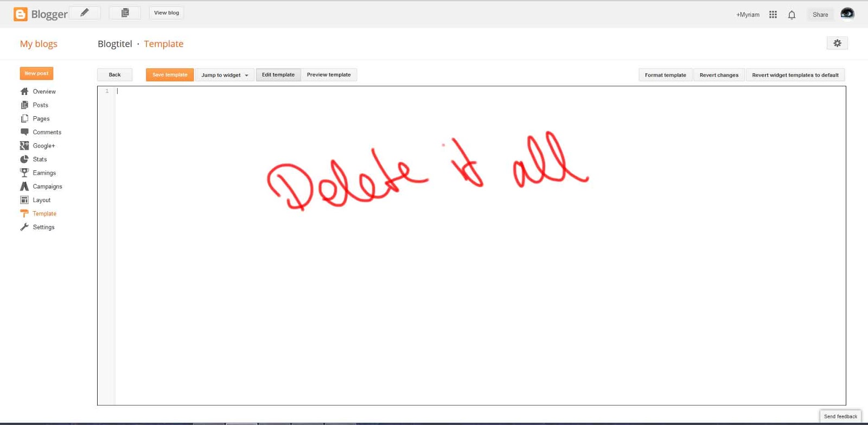Click the Comments speech bubble icon
Viewport: 868px width, 425px height.
(24, 132)
